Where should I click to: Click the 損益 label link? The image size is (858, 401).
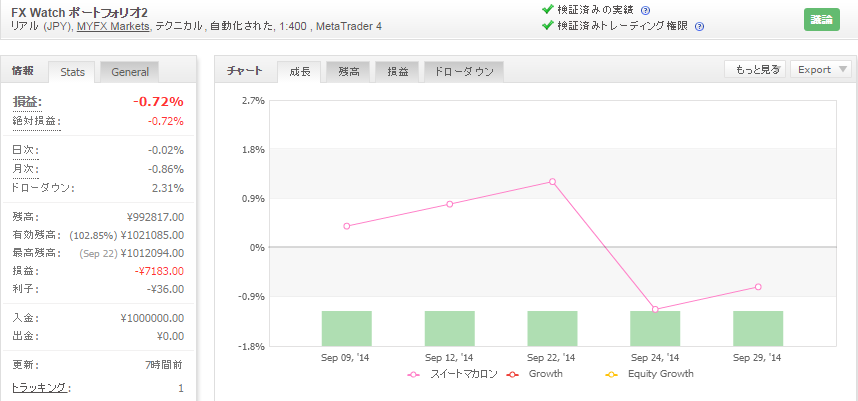(27, 102)
